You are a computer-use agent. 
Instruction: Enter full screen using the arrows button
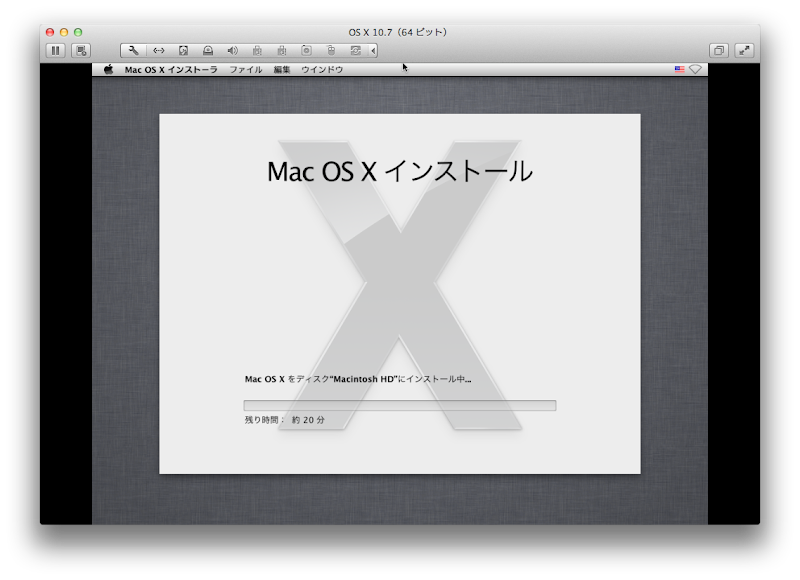pyautogui.click(x=744, y=51)
